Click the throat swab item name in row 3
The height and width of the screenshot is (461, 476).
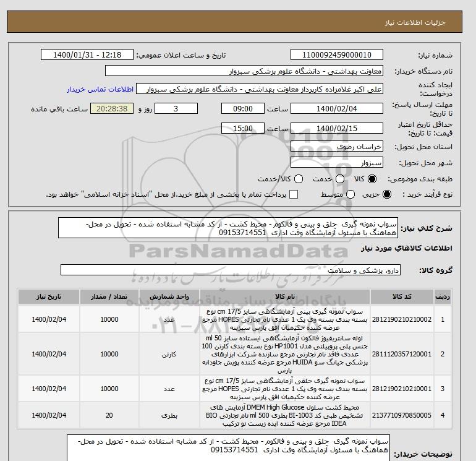(285, 389)
